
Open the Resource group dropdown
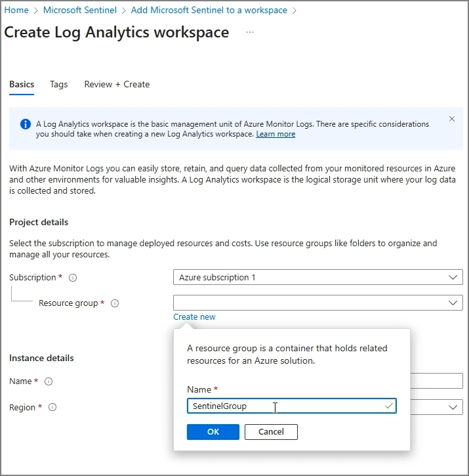[318, 303]
